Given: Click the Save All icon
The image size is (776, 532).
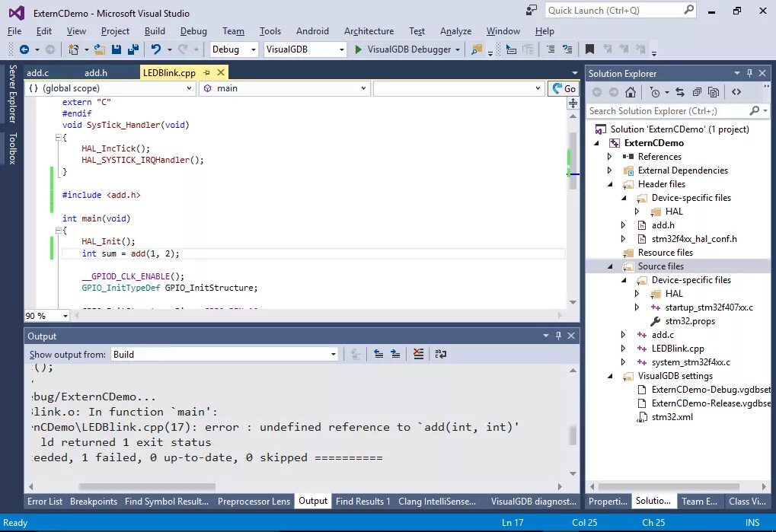Looking at the screenshot, I should tap(133, 49).
